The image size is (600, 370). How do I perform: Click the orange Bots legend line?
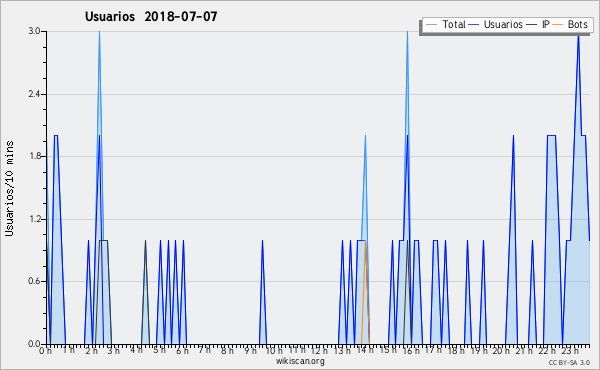pos(558,25)
